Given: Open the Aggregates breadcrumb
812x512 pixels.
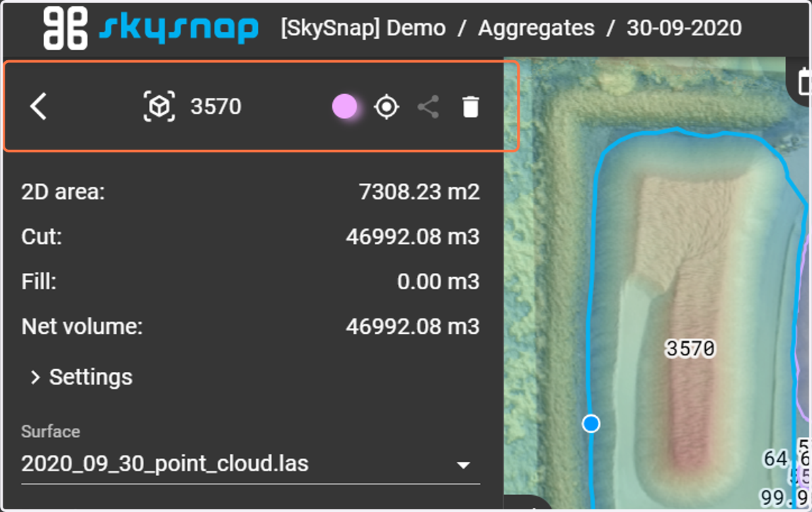Looking at the screenshot, I should tap(537, 28).
